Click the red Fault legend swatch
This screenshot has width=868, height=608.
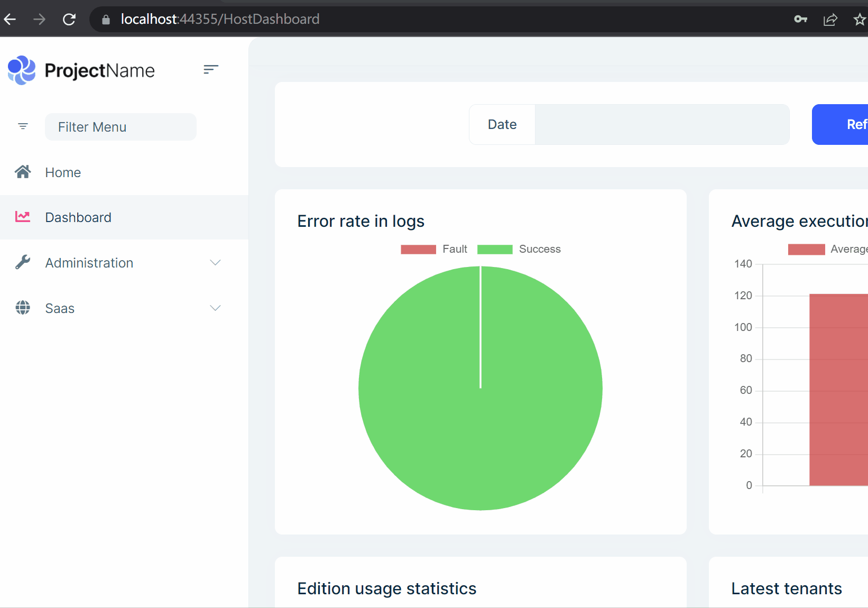pos(418,250)
